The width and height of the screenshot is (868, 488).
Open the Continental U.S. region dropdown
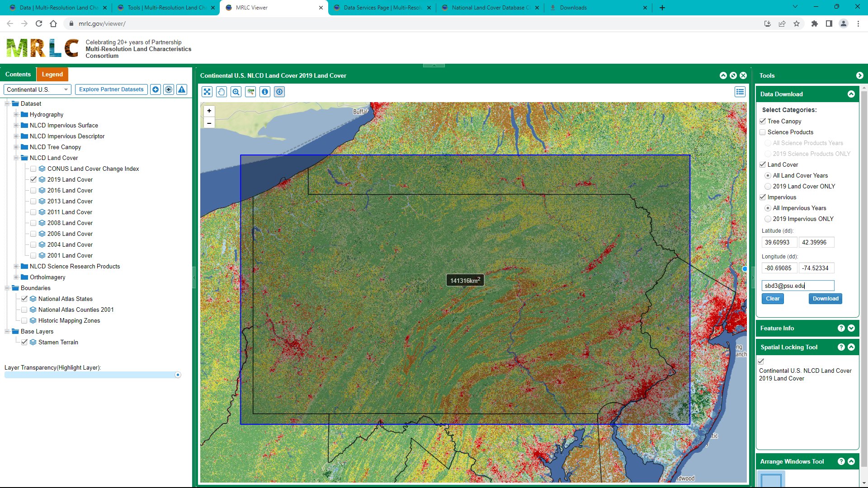click(x=38, y=89)
